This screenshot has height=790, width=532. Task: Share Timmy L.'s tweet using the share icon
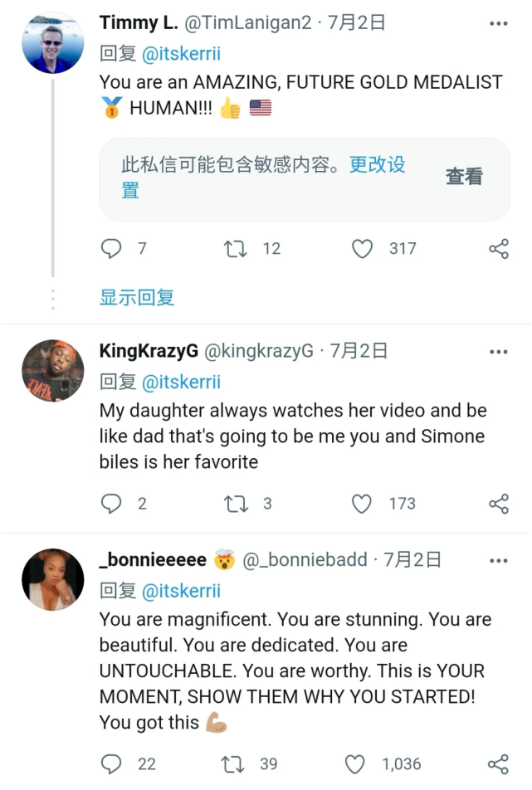(498, 248)
